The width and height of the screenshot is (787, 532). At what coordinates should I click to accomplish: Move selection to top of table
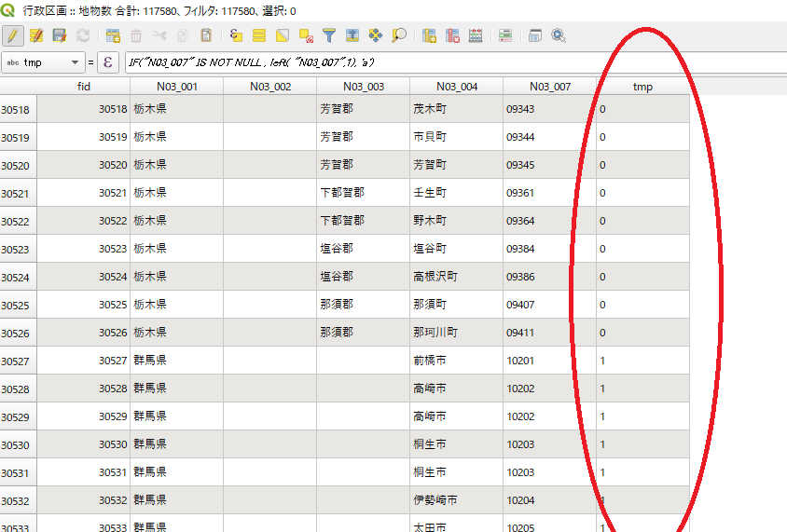pos(352,35)
